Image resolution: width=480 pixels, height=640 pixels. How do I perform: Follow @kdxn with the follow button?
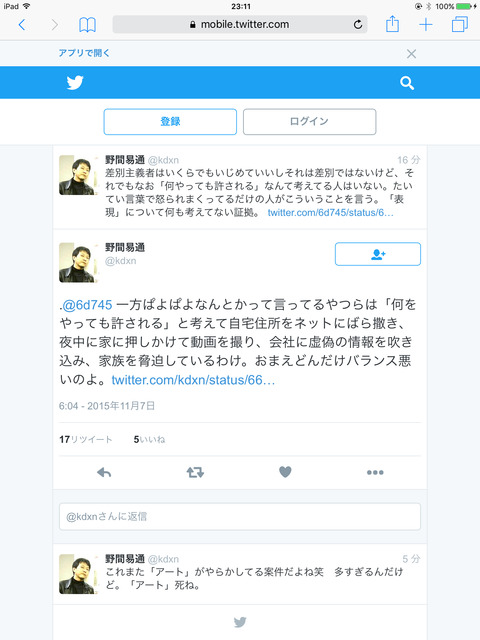coord(378,254)
